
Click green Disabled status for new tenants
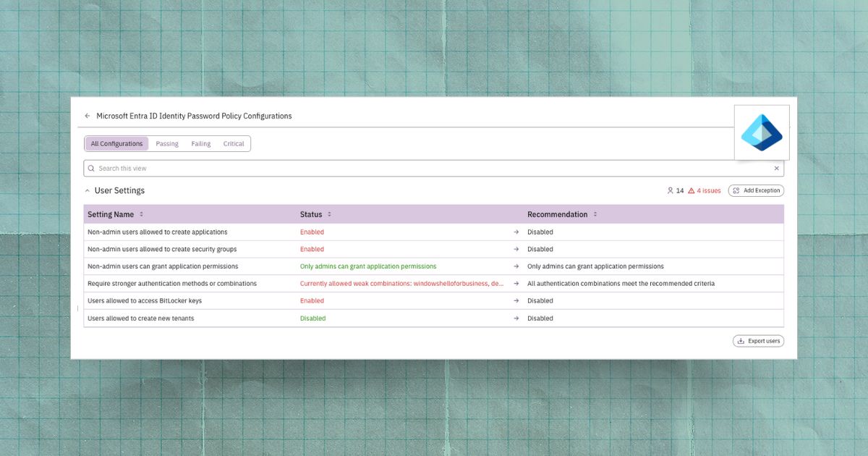point(313,318)
